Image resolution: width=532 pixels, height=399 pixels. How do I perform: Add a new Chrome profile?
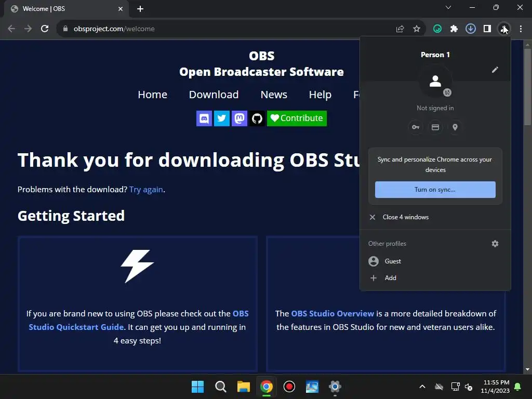[435, 278]
